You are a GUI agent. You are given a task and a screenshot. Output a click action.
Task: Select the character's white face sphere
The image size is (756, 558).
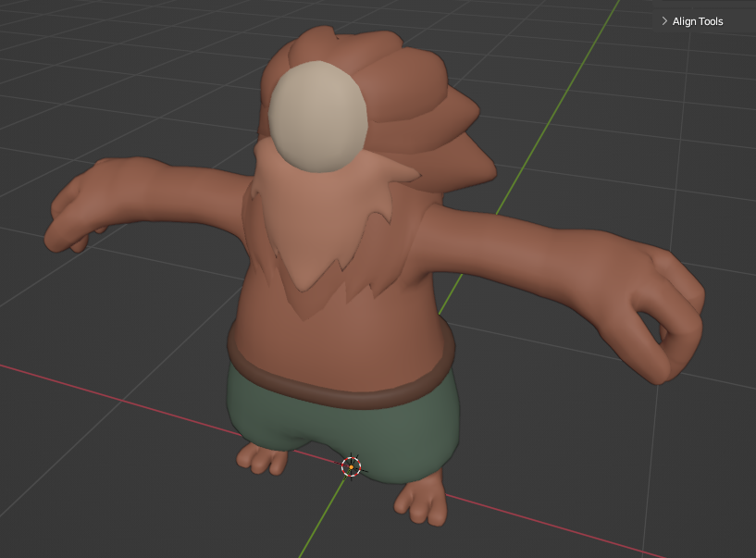(x=317, y=117)
